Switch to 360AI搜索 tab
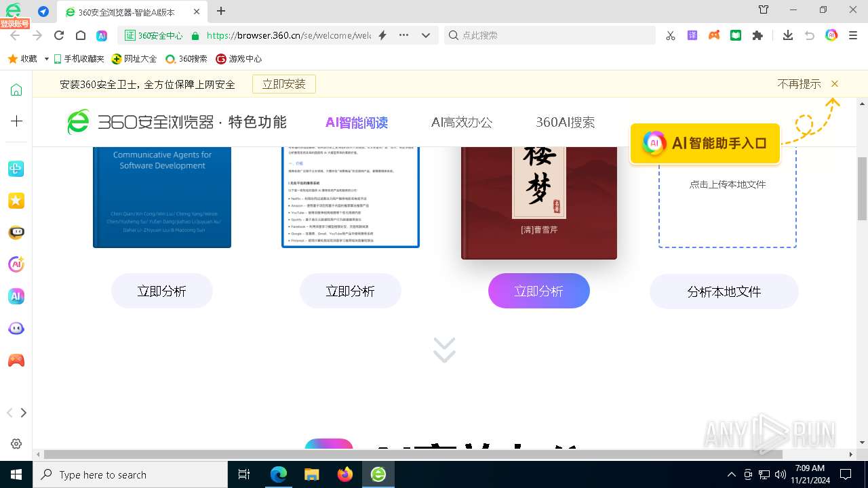 click(566, 123)
